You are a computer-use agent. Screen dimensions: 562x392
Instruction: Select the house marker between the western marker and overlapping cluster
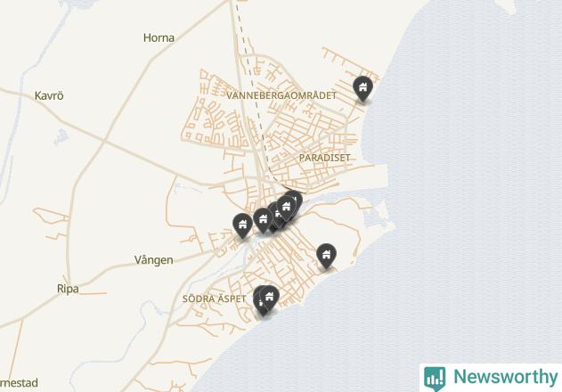click(x=263, y=220)
